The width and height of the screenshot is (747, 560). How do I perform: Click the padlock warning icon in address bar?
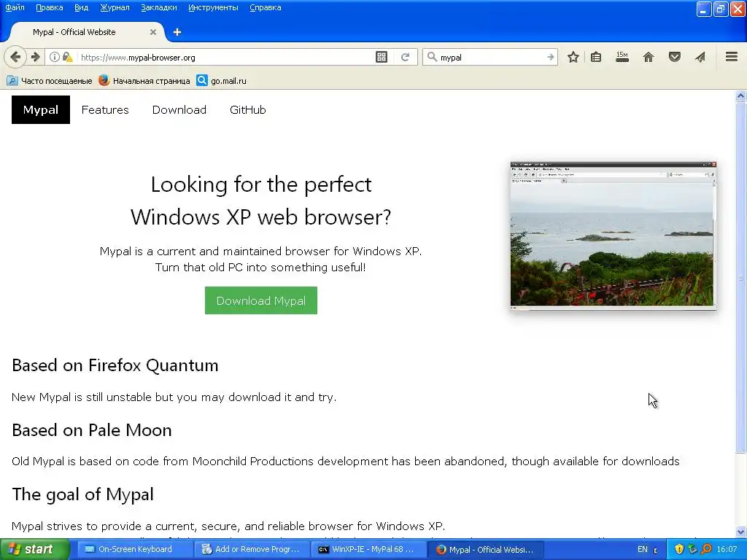(67, 57)
